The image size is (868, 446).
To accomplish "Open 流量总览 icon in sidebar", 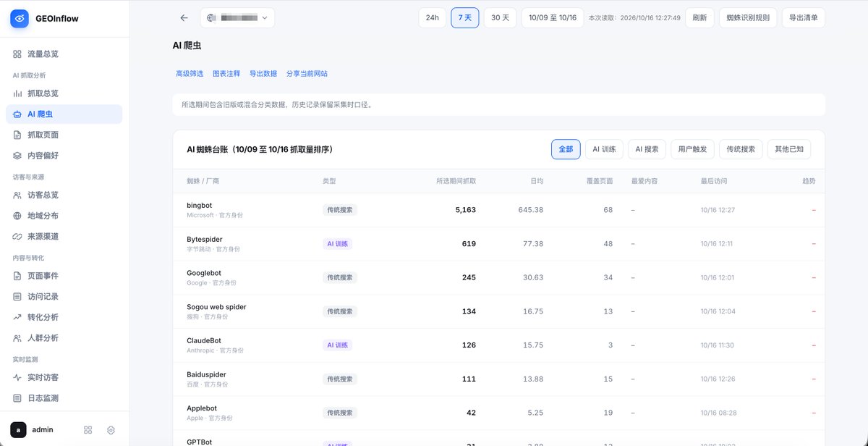I will [x=17, y=54].
